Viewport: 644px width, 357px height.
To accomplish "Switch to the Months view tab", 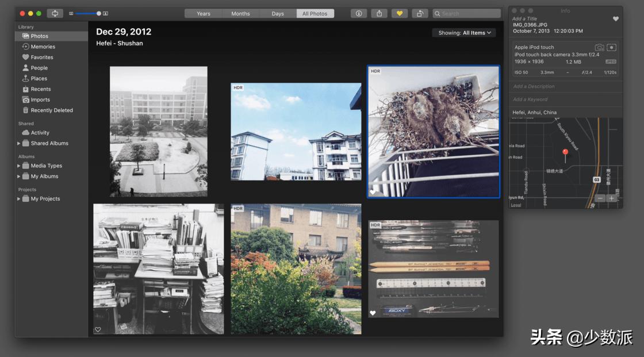I will 240,13.
